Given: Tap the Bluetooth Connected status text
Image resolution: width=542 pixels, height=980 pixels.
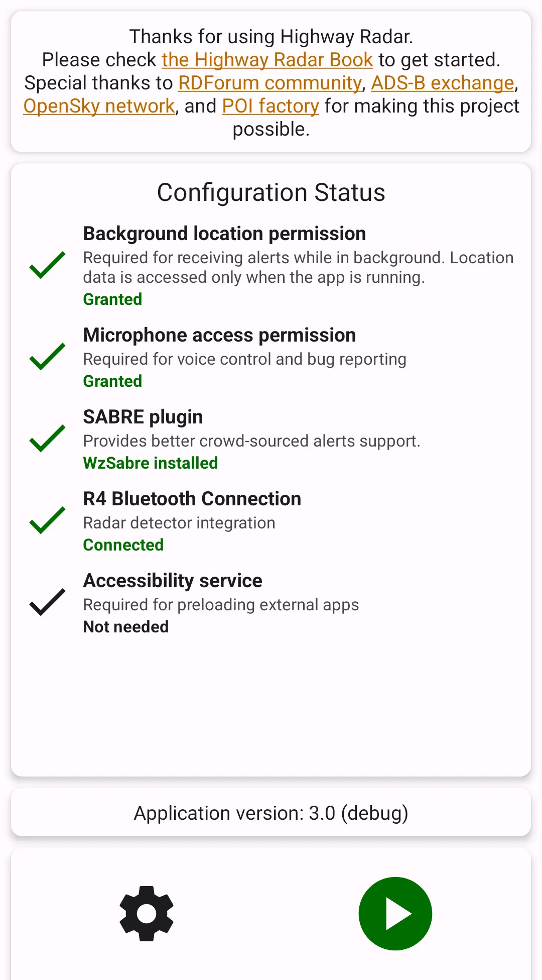Looking at the screenshot, I should pos(123,545).
